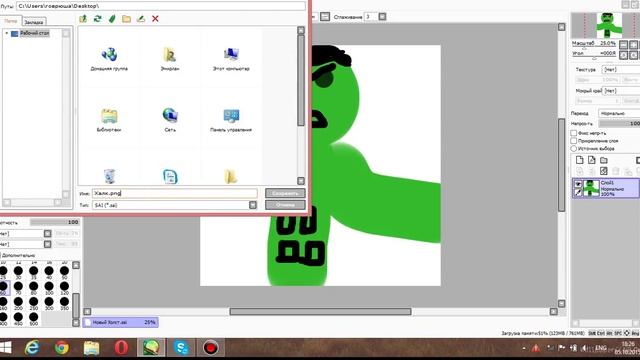Switch to the Закладка tab

click(33, 22)
